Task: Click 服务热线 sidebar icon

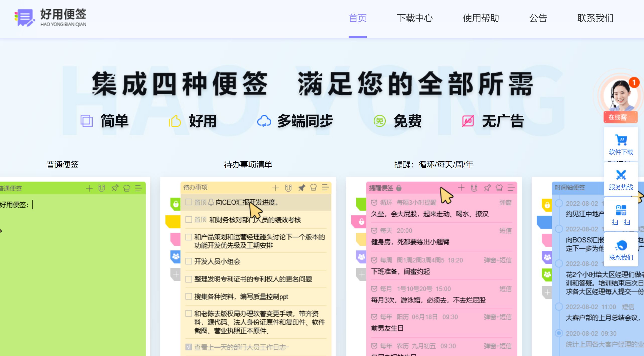Action: pos(621,175)
